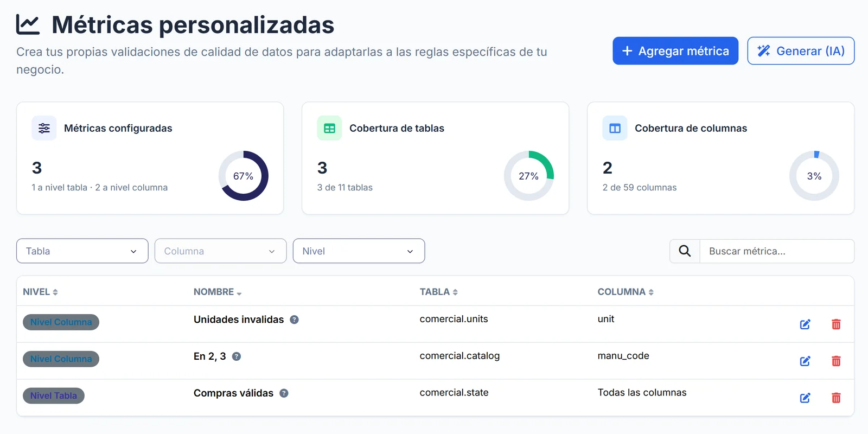Click the '3 de 11 tablas' text
This screenshot has width=868, height=434.
[345, 188]
